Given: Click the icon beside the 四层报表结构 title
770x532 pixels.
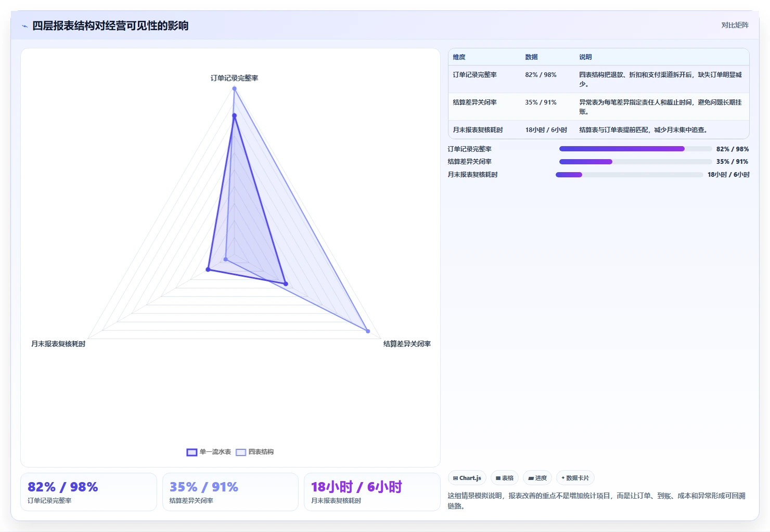Looking at the screenshot, I should (24, 26).
